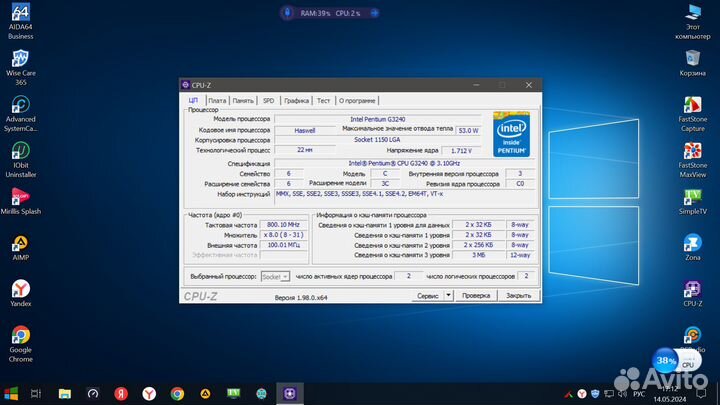720x405 pixels.
Task: Click the RAM CPU monitor widget at top
Action: pos(330,13)
